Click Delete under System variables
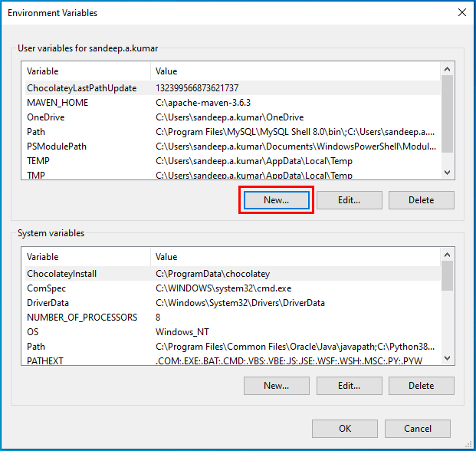This screenshot has height=451, width=476. click(422, 386)
